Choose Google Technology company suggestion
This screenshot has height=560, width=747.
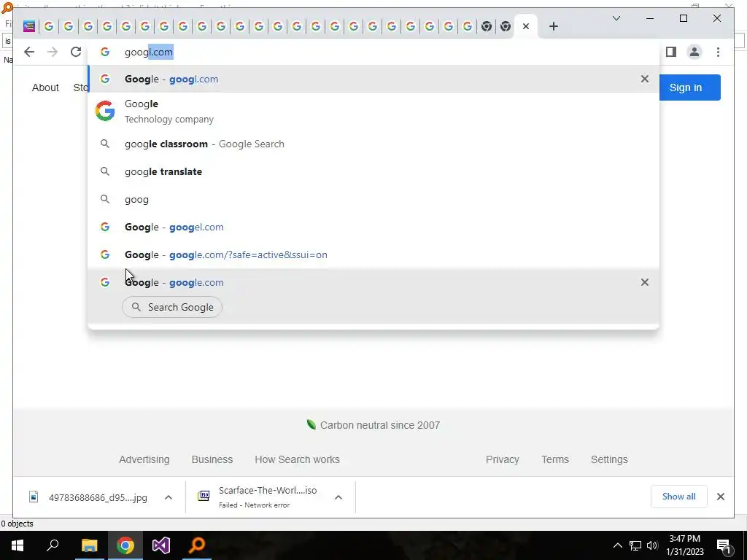(x=373, y=112)
